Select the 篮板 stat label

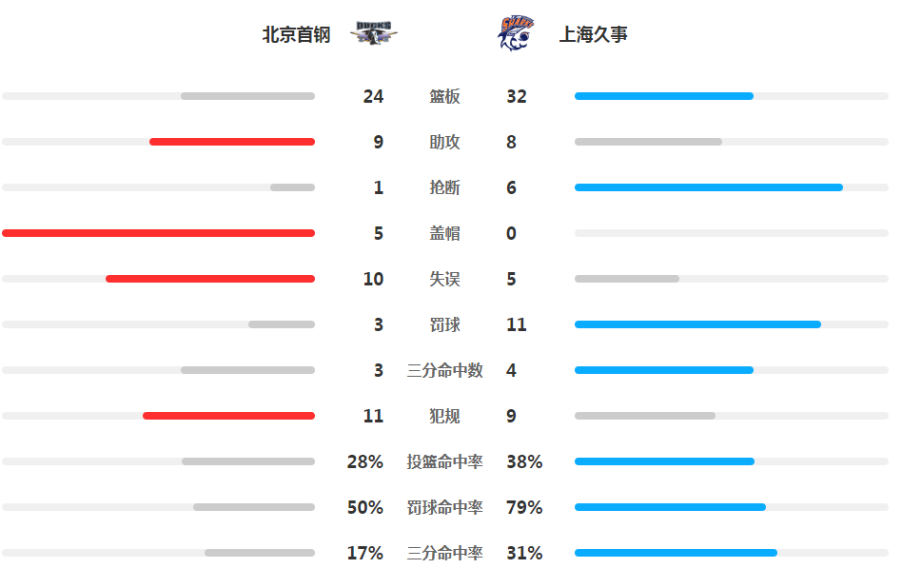(x=444, y=96)
